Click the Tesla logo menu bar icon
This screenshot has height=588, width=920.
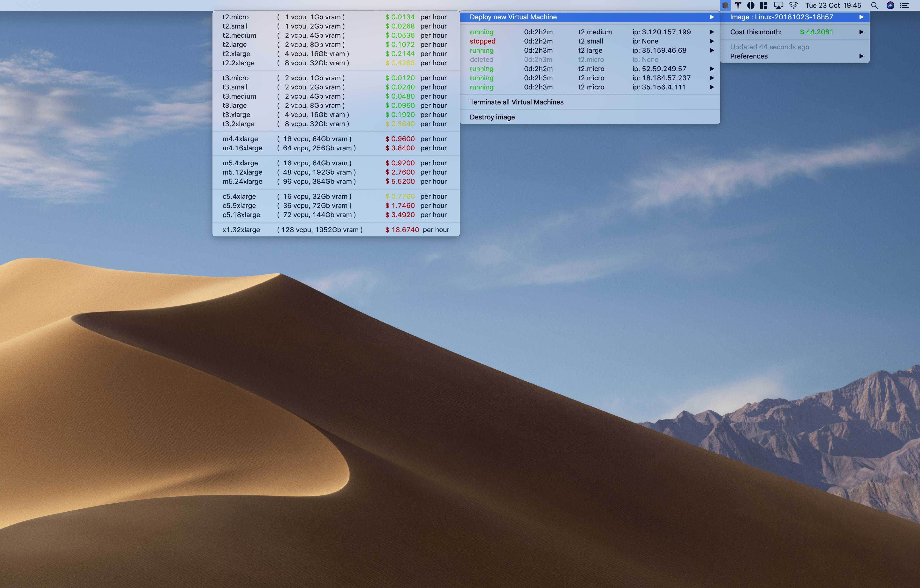pyautogui.click(x=738, y=5)
